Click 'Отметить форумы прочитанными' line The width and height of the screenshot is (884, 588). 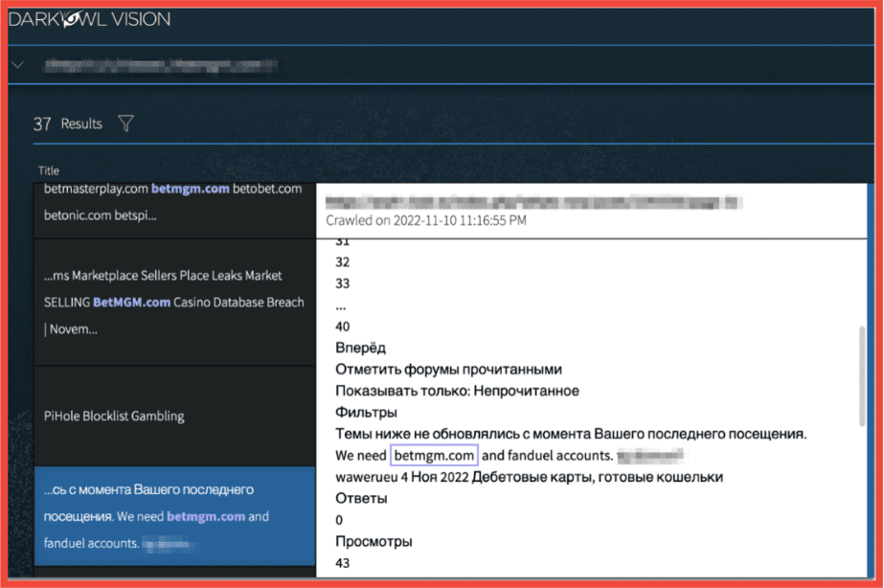tap(448, 370)
